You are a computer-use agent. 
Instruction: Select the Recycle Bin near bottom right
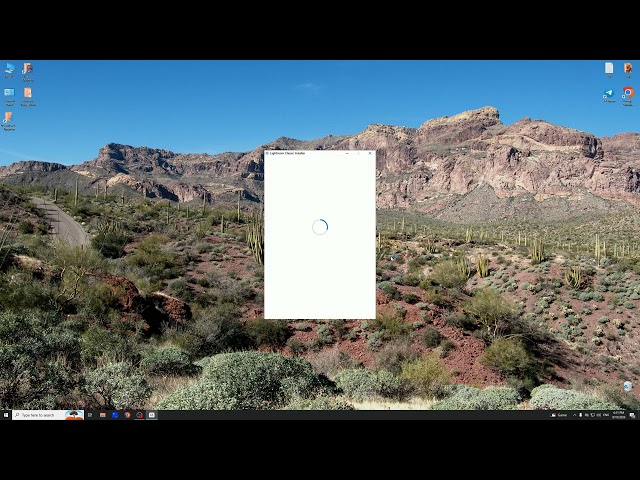[x=628, y=386]
